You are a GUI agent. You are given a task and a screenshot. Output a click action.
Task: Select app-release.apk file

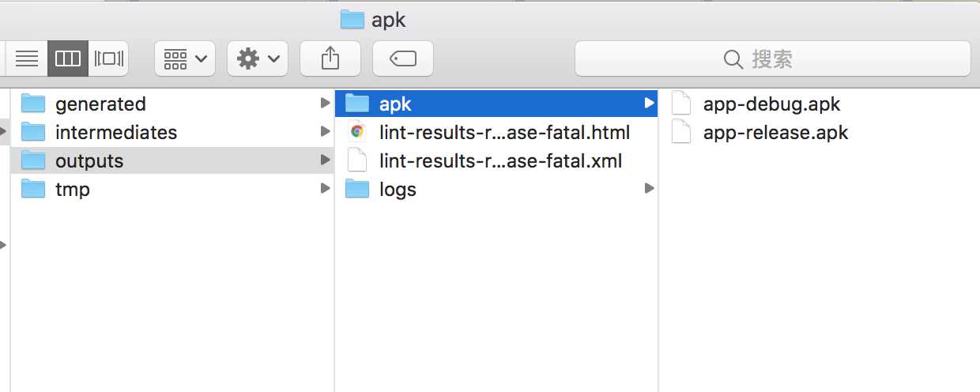[775, 132]
